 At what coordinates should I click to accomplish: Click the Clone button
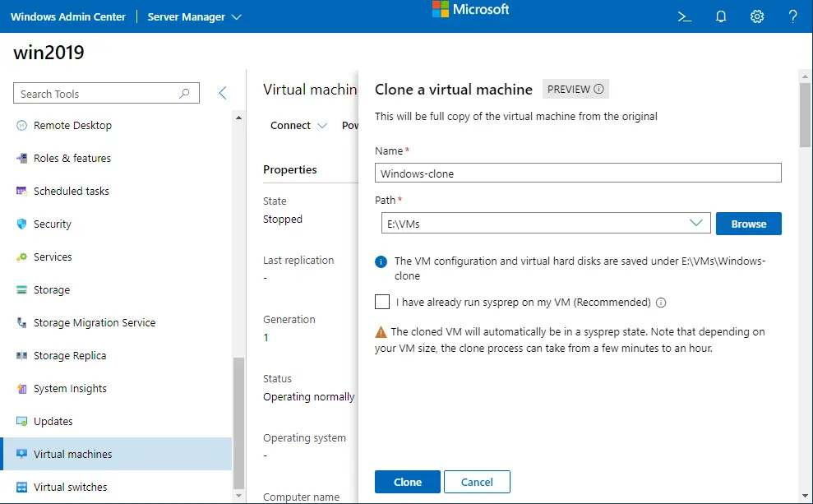point(408,482)
